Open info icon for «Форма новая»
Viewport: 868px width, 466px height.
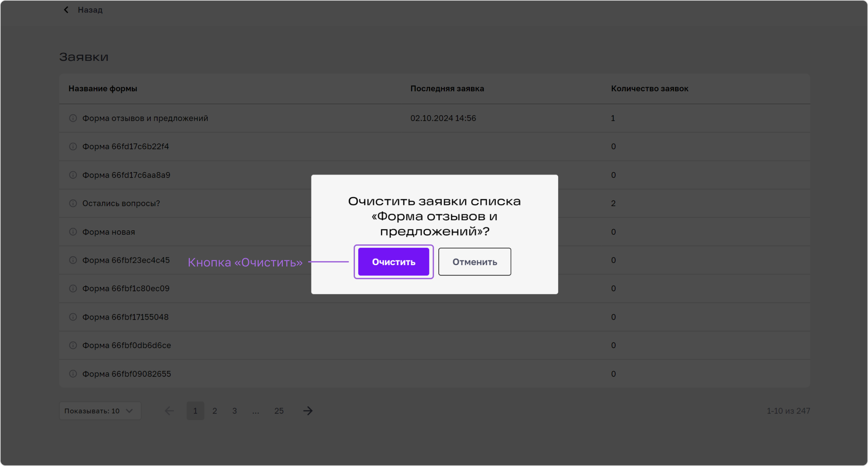[x=73, y=232]
